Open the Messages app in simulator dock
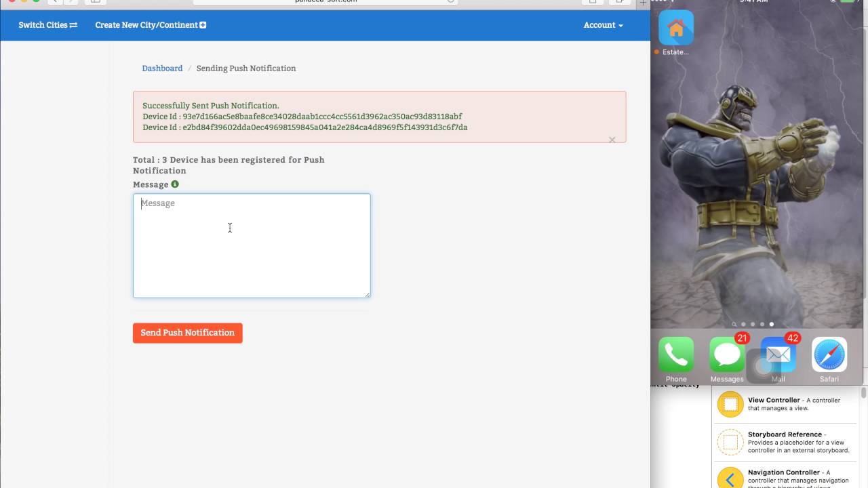Image resolution: width=868 pixels, height=488 pixels. pos(727,354)
